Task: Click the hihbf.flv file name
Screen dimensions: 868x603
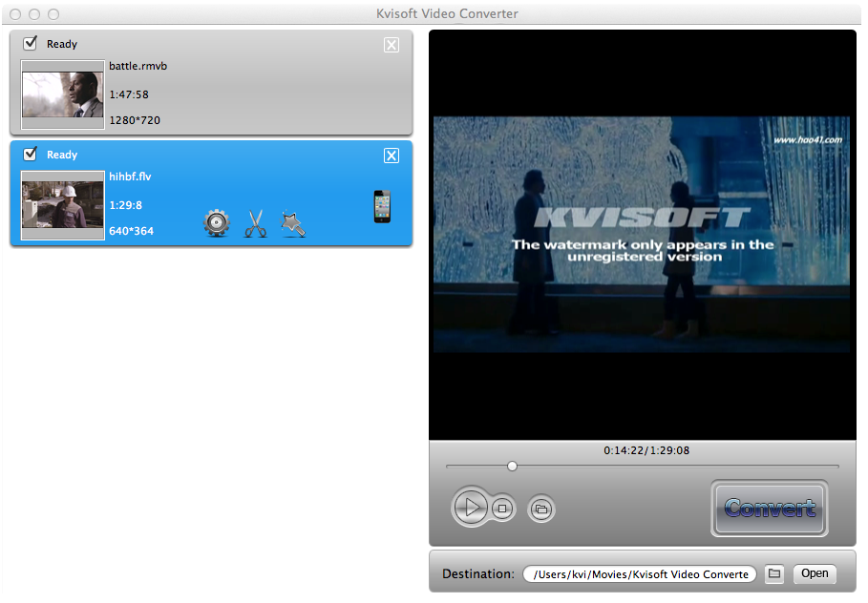Action: click(130, 177)
